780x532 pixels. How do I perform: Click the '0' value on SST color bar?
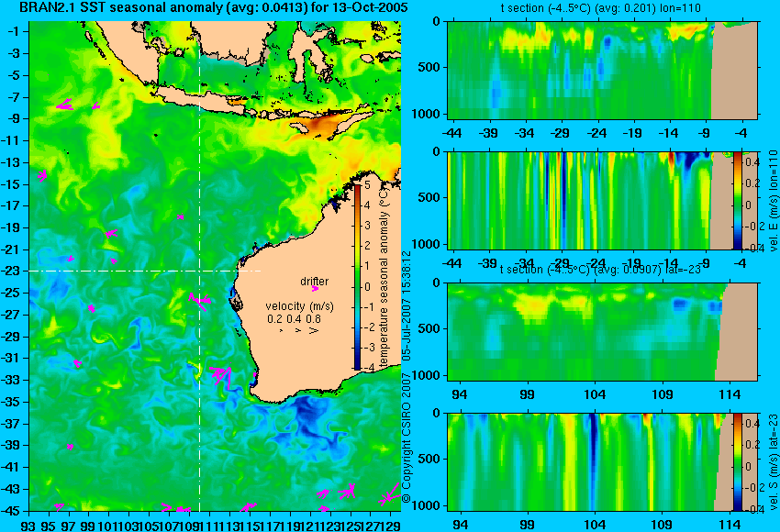(367, 287)
